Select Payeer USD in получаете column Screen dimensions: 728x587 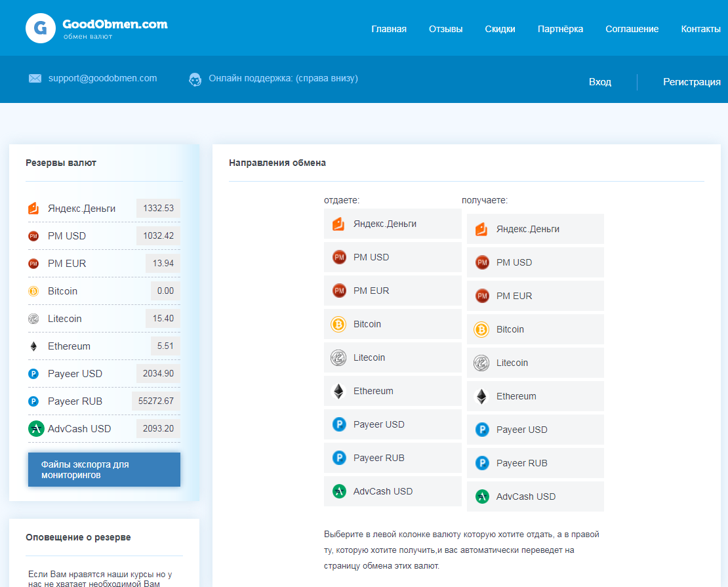(x=535, y=430)
